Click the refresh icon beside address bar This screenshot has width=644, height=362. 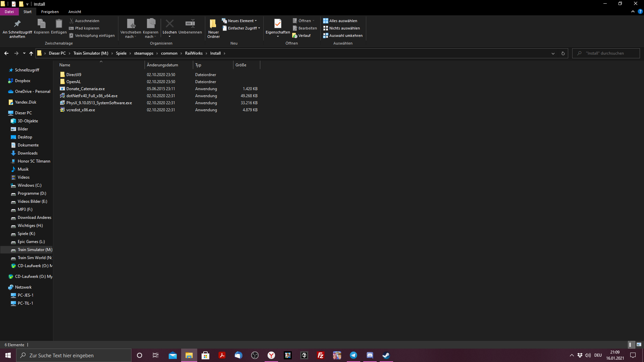point(563,53)
